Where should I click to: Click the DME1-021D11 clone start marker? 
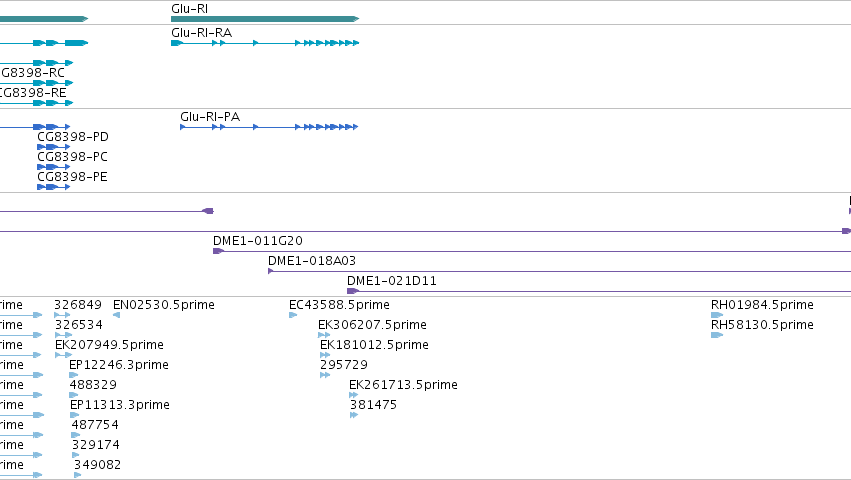353,291
